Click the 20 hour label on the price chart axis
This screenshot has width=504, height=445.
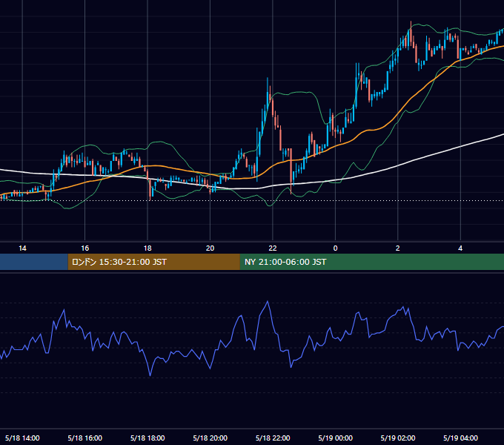click(210, 248)
